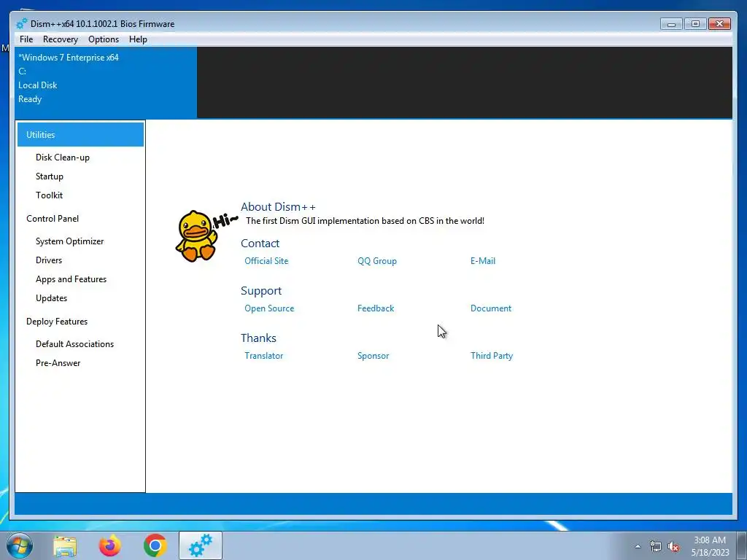
Task: Open the File menu
Action: click(x=26, y=39)
